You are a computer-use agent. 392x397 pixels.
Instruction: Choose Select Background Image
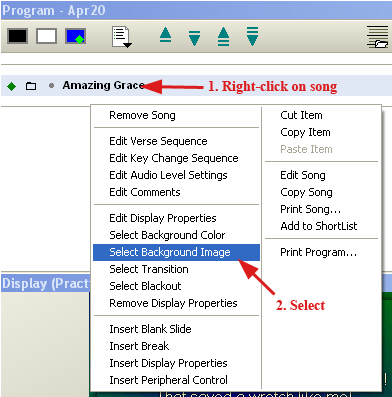[176, 252]
